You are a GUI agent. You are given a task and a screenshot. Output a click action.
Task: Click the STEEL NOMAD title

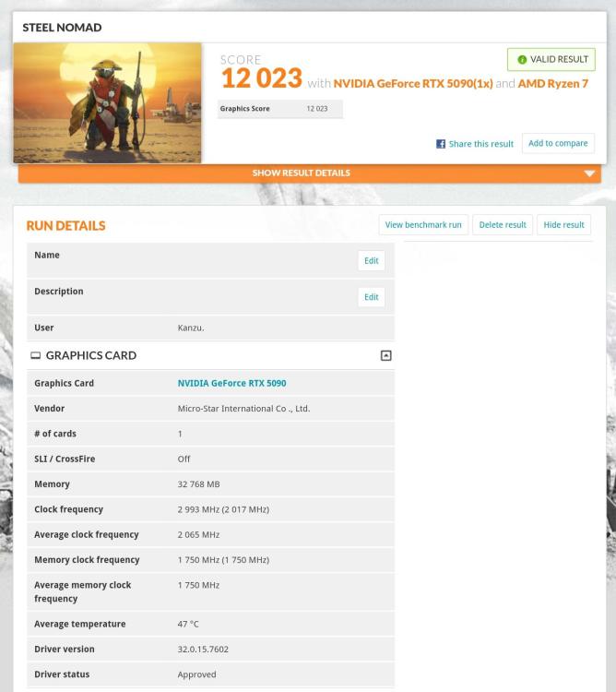pyautogui.click(x=62, y=28)
